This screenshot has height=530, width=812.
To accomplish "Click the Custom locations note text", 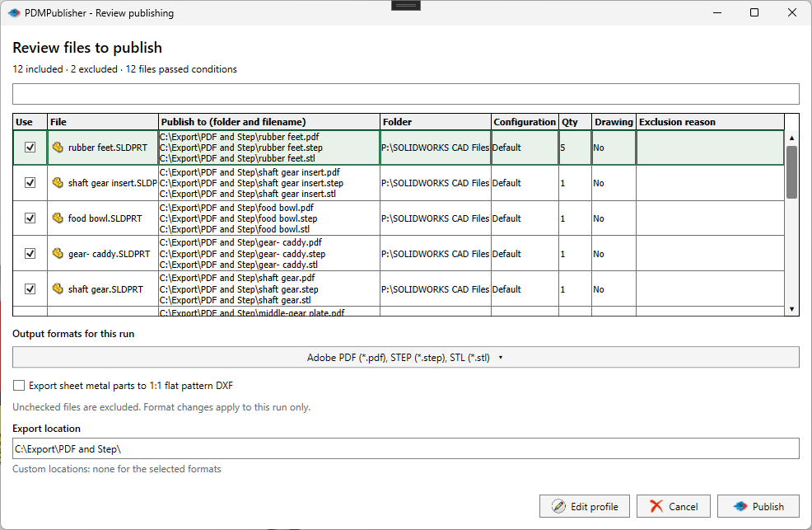I will (117, 469).
